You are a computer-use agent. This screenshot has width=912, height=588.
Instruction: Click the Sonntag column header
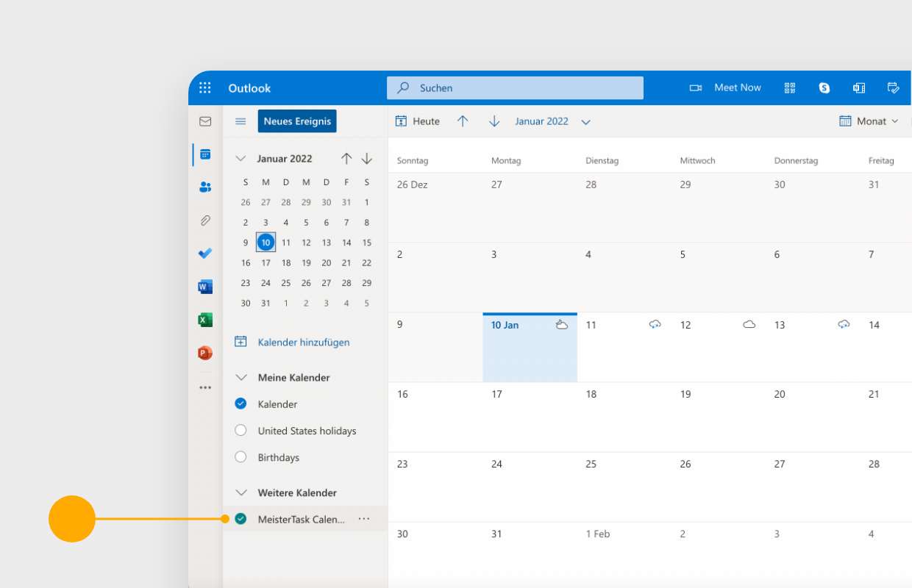(x=413, y=160)
